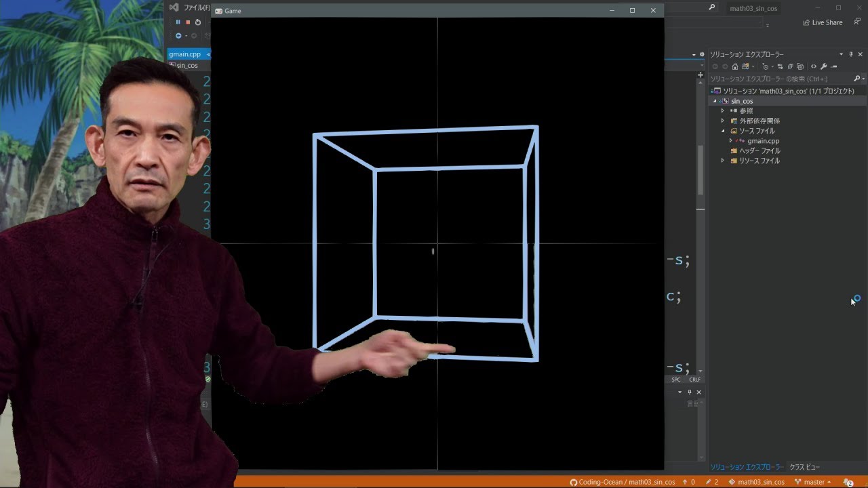This screenshot has height=488, width=868.
Task: Open Coding-Ocean / math03_sin_cos repository link
Action: (622, 482)
